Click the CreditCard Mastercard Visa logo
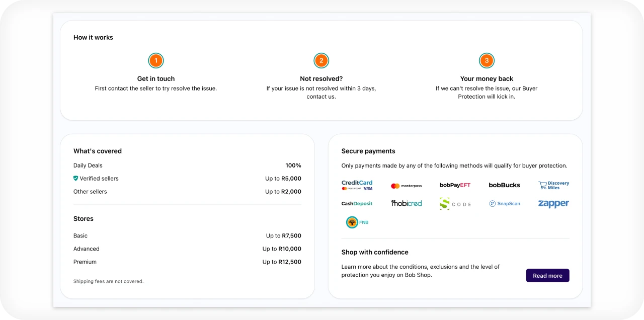Viewport: 644px width, 320px height. click(x=357, y=185)
